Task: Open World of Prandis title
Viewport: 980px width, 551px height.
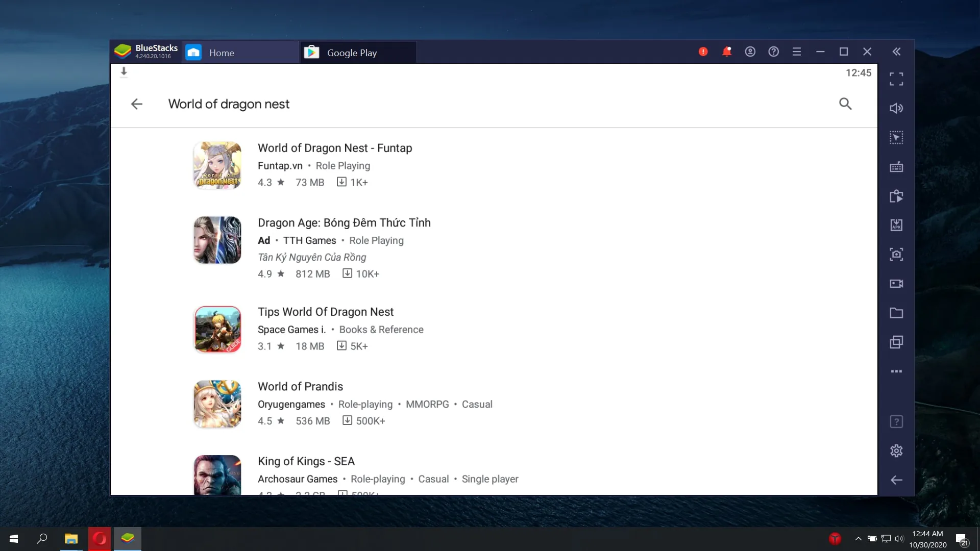Action: tap(300, 387)
